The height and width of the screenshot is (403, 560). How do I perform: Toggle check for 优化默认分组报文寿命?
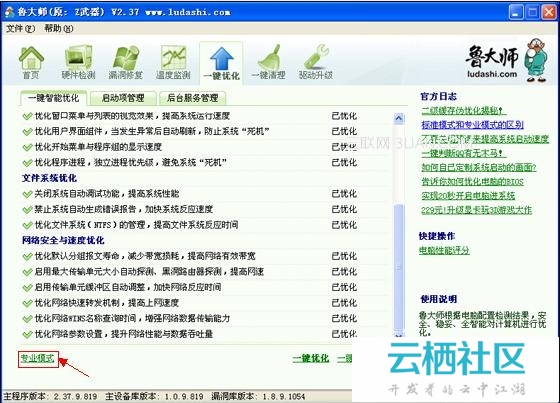[x=28, y=256]
